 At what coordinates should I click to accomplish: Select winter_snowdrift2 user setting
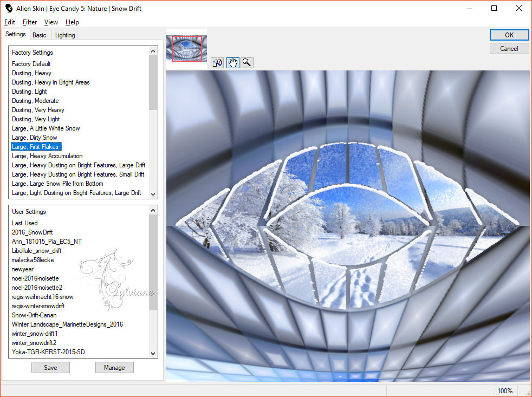point(34,343)
